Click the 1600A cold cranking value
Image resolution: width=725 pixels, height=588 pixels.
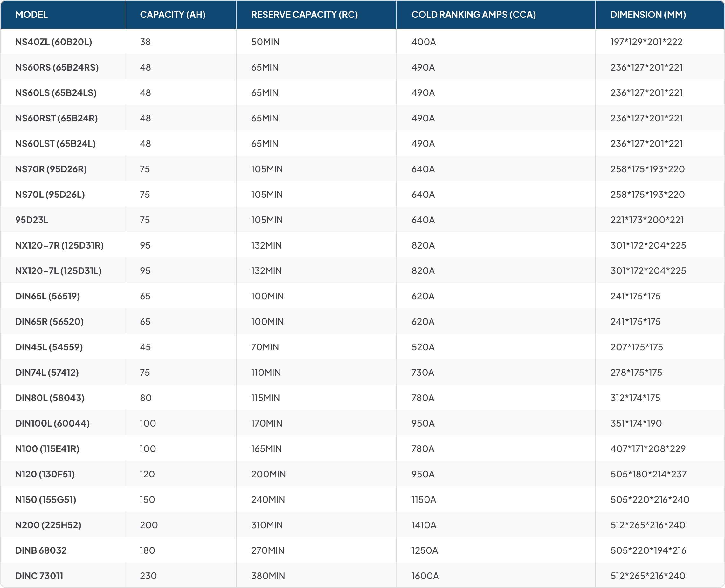coord(425,576)
